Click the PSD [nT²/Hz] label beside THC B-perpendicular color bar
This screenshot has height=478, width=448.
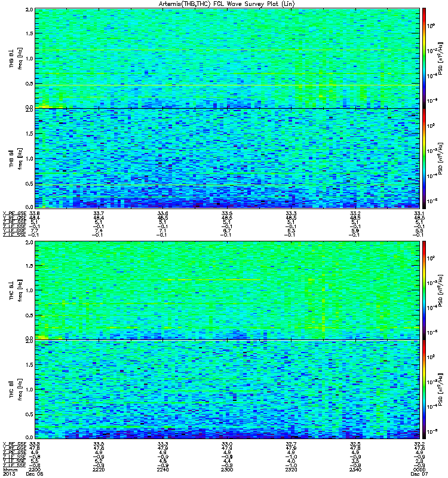440,290
